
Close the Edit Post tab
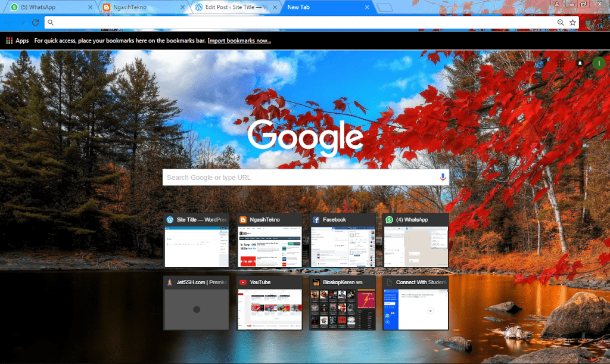coord(275,7)
